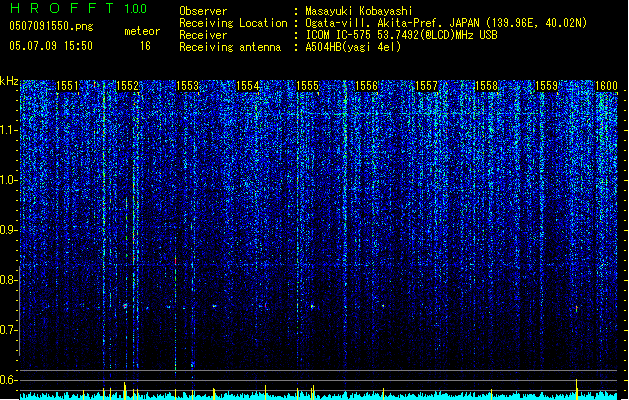Select the Ogata-vill. Akita-Pref. JAPAN location text

pyautogui.click(x=446, y=23)
